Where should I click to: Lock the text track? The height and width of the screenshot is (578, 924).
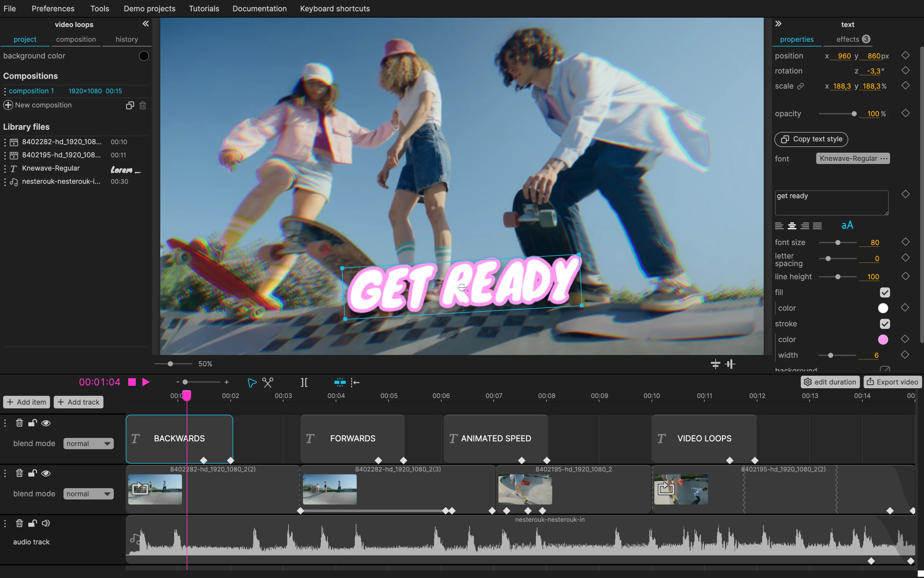click(x=32, y=423)
